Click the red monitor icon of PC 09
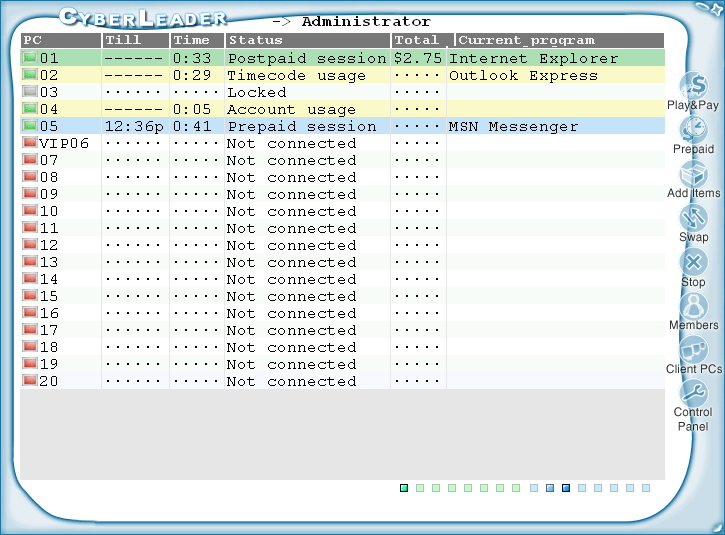This screenshot has width=725, height=535. click(30, 193)
